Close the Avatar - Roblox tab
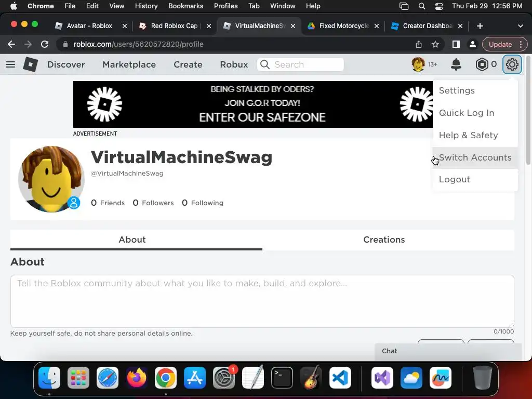This screenshot has height=399, width=532. point(125,26)
